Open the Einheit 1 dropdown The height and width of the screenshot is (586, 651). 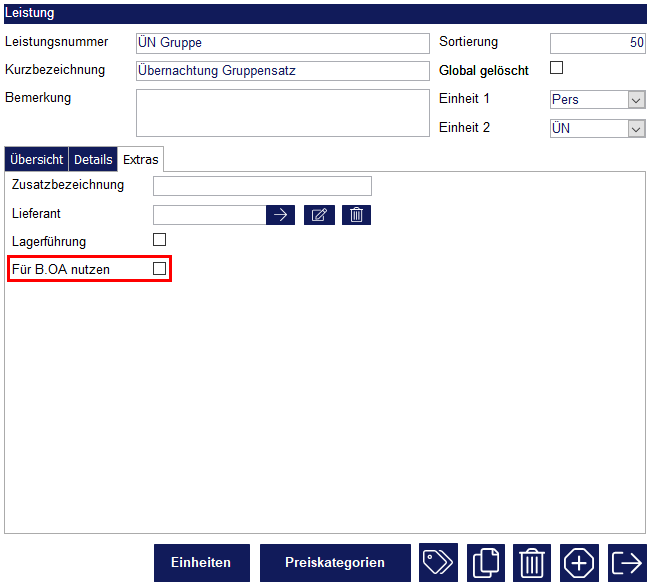[597, 100]
